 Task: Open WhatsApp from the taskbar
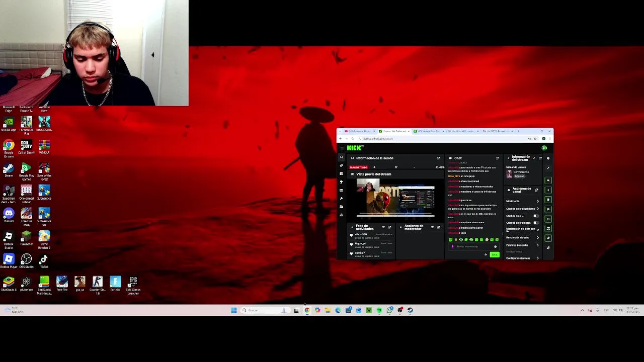pos(389,310)
